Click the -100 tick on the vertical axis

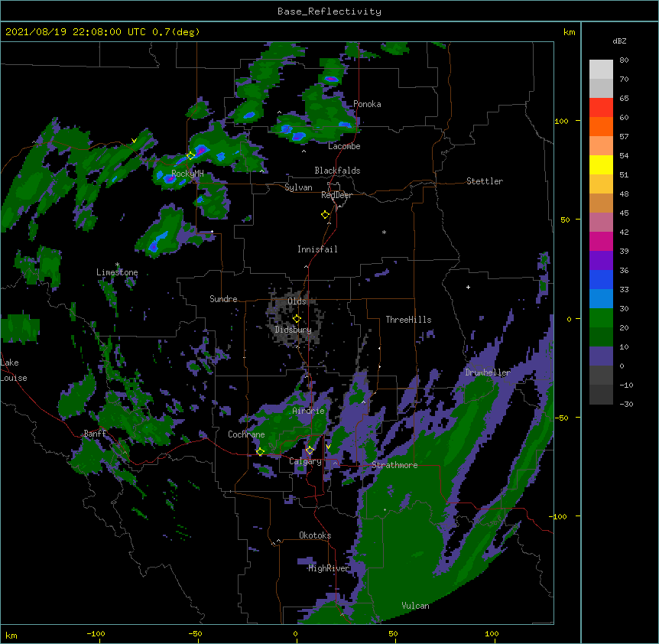coord(559,516)
